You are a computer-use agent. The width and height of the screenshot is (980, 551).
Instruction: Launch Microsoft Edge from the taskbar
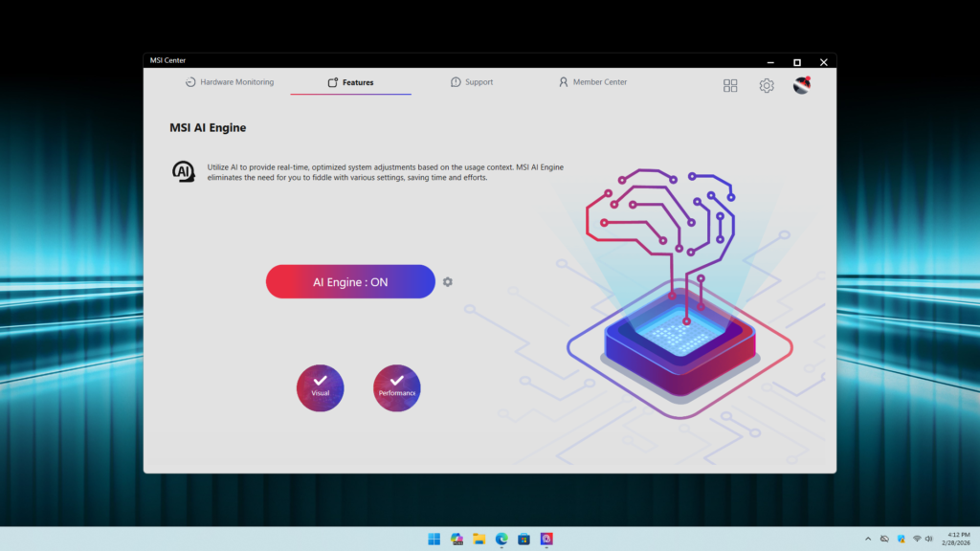pyautogui.click(x=501, y=539)
